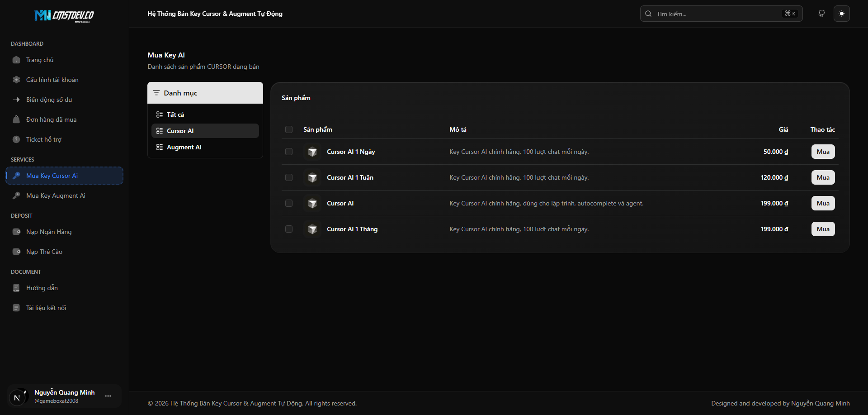The image size is (868, 415).
Task: Click the question mark icon next to Ticket hỗ trợ
Action: [x=16, y=139]
